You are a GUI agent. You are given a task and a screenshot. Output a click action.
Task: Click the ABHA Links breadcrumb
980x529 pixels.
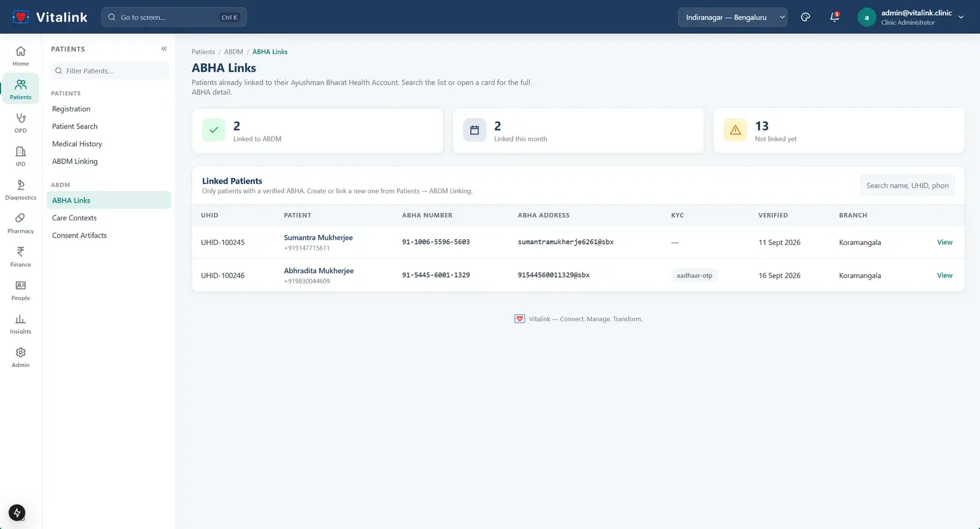click(270, 52)
